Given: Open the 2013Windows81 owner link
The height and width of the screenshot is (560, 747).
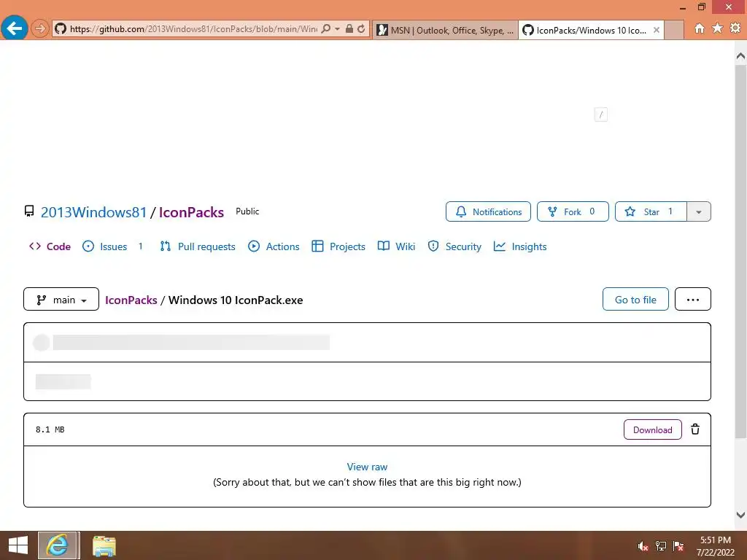Looking at the screenshot, I should point(93,212).
